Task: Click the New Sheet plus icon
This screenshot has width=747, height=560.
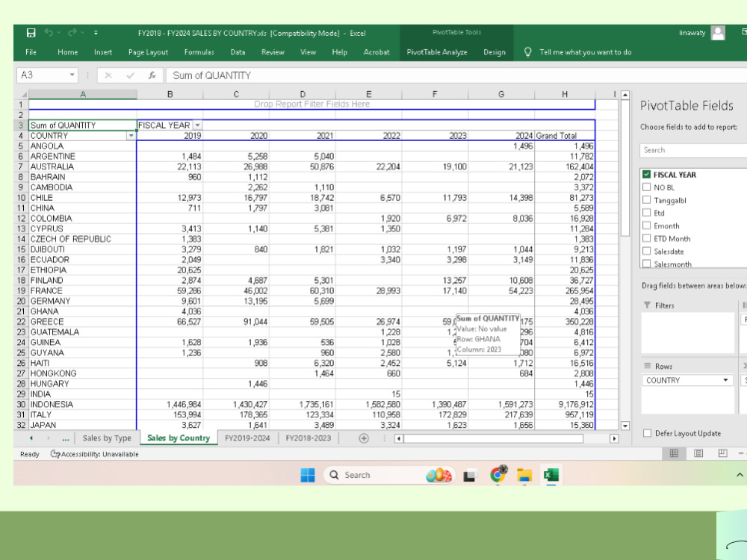Action: tap(364, 438)
